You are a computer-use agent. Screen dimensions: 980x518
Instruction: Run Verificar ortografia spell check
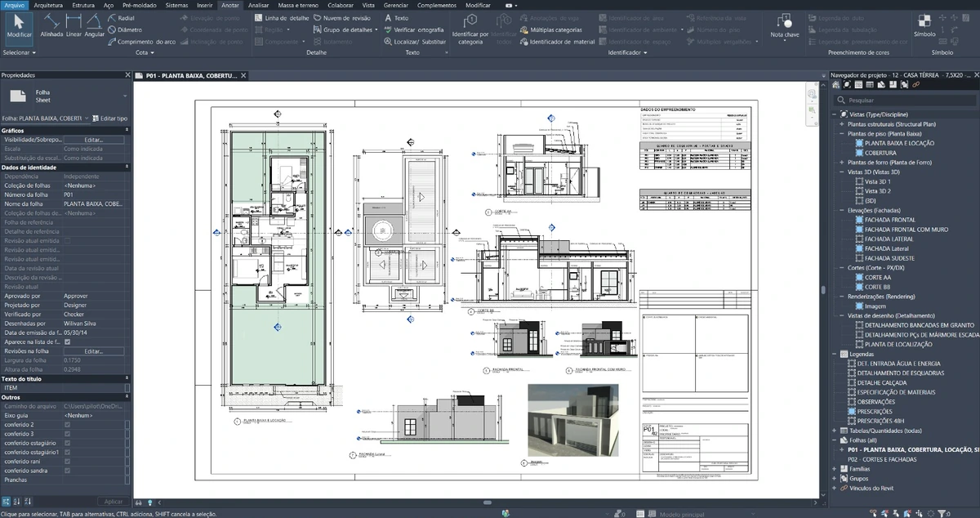coord(413,29)
